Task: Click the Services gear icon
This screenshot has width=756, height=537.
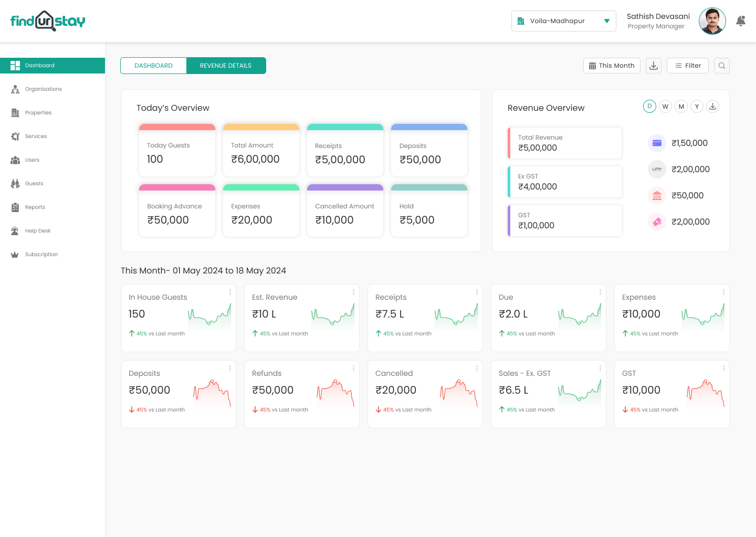Action: coord(15,136)
